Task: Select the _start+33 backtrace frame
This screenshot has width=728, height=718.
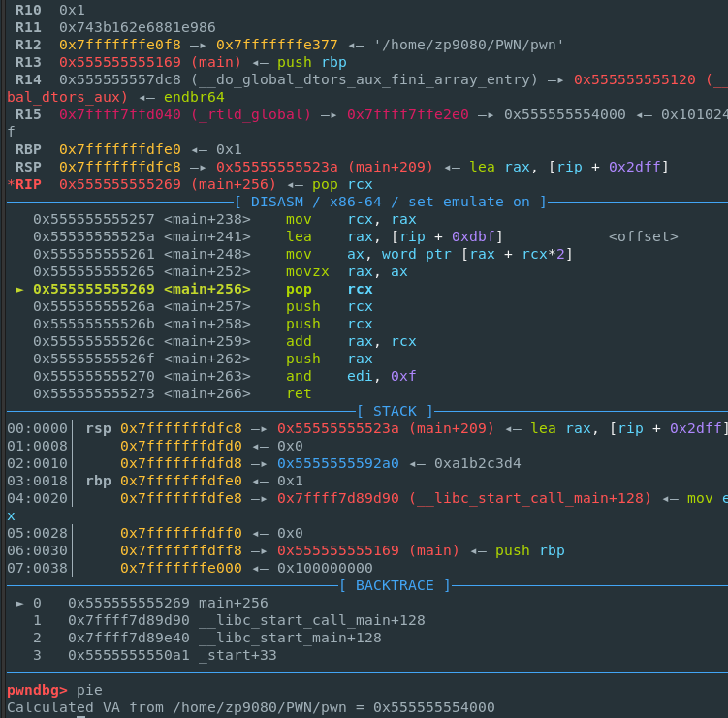Action: coord(237,655)
